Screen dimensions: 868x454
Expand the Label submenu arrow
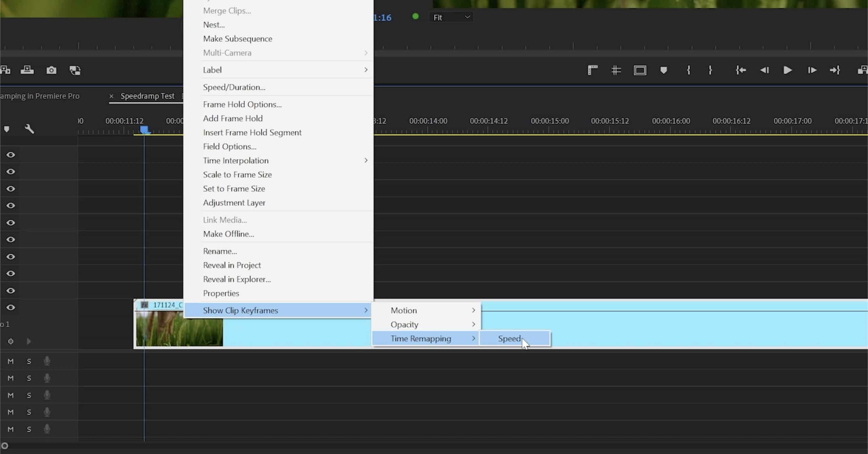click(x=366, y=70)
